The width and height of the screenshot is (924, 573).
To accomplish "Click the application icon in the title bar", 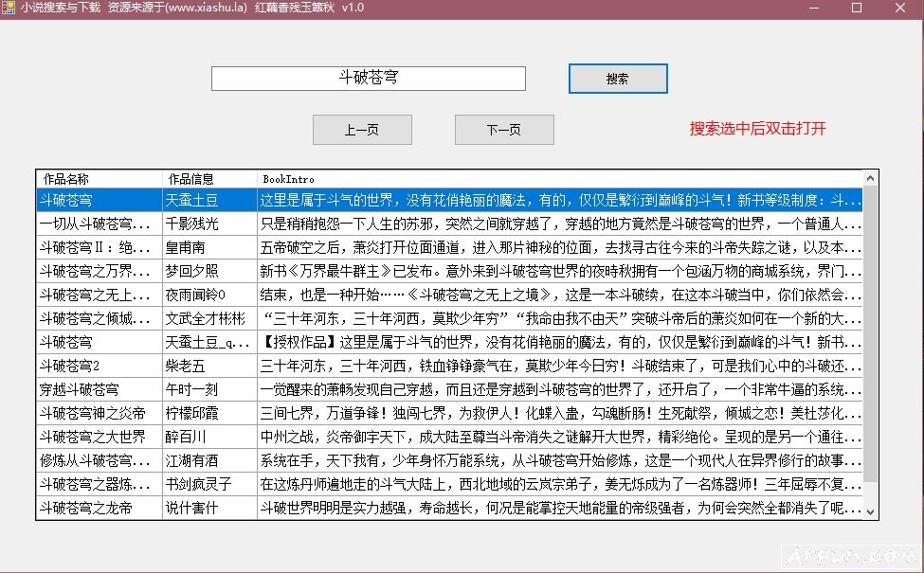I will (x=8, y=8).
